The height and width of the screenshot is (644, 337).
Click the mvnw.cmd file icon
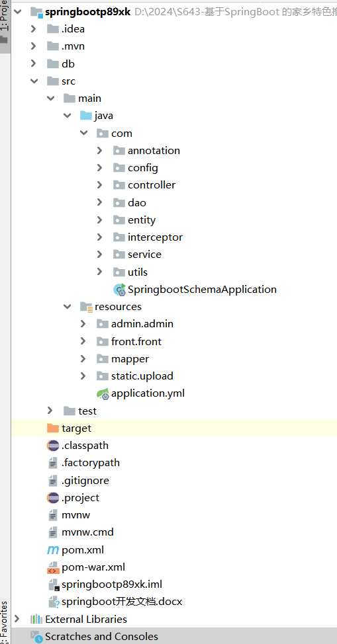tap(53, 532)
